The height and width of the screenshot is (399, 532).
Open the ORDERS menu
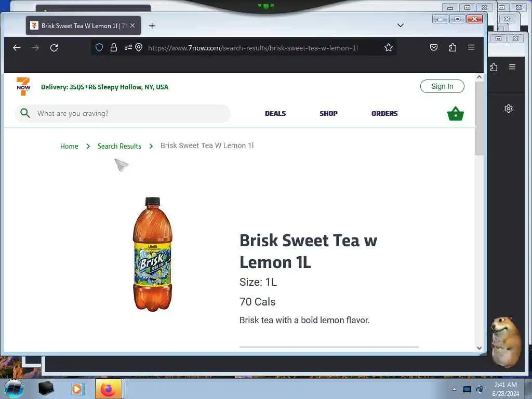[384, 113]
